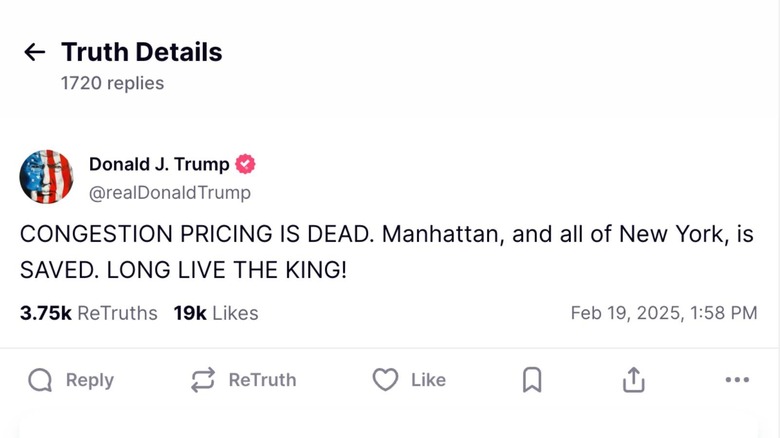Click the @realDonaldTrump handle
Viewport: 780px width, 438px height.
coord(170,192)
